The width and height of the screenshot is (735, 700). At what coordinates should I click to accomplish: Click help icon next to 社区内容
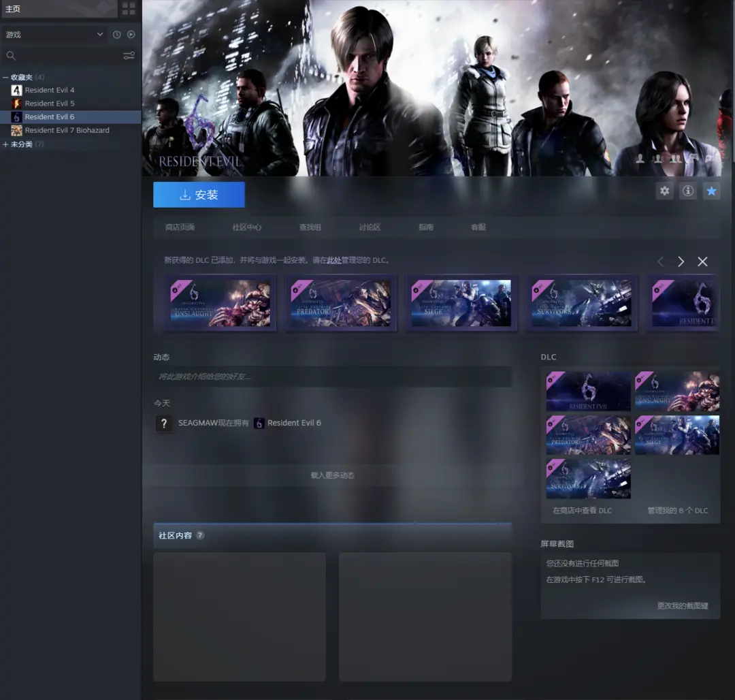(x=200, y=535)
